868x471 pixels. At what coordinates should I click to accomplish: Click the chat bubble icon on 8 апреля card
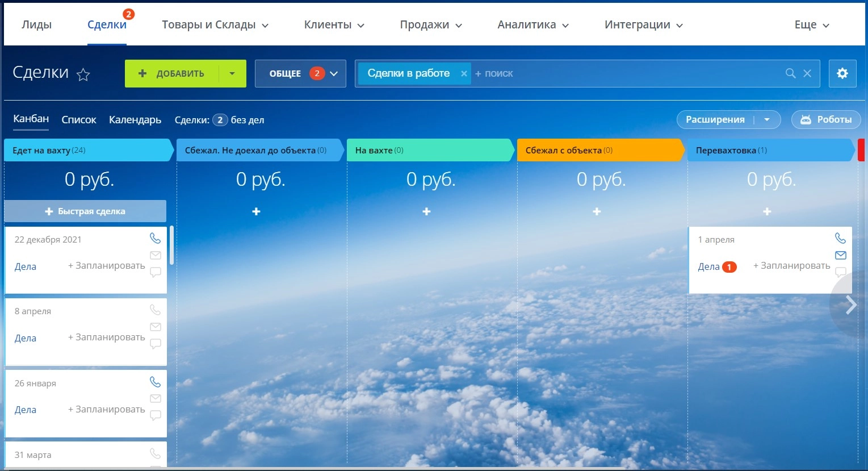pyautogui.click(x=155, y=344)
